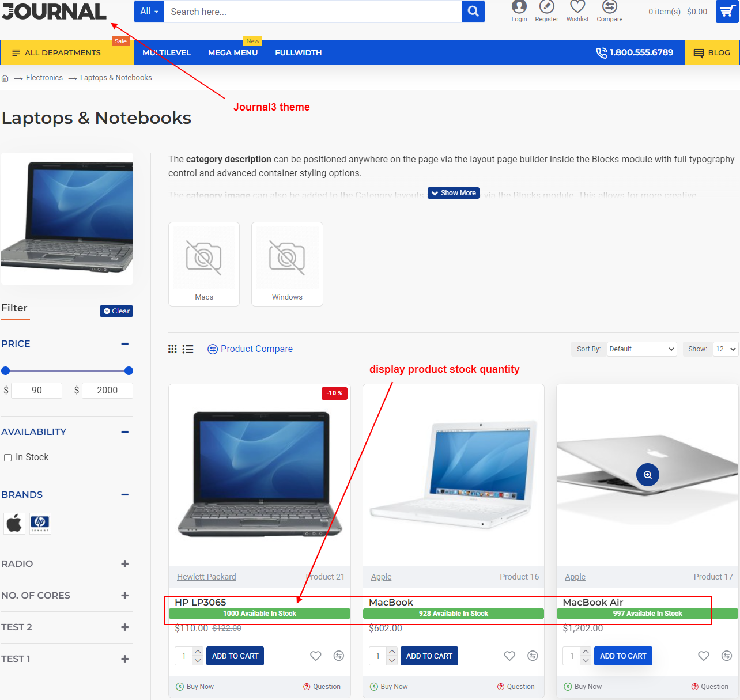This screenshot has width=740, height=700.
Task: Add MacBook Air to wishlist
Action: point(704,656)
